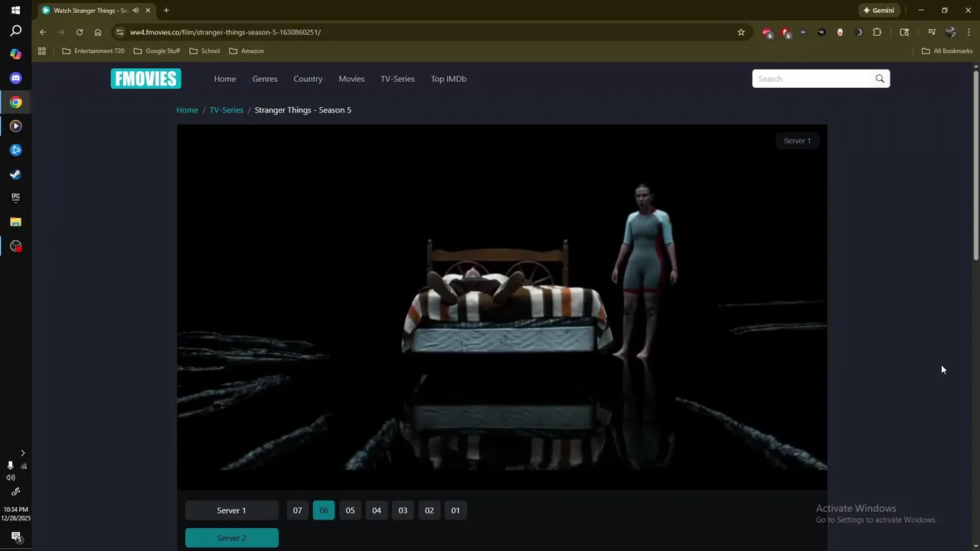
Task: Open File Explorer from the taskbar
Action: [15, 222]
